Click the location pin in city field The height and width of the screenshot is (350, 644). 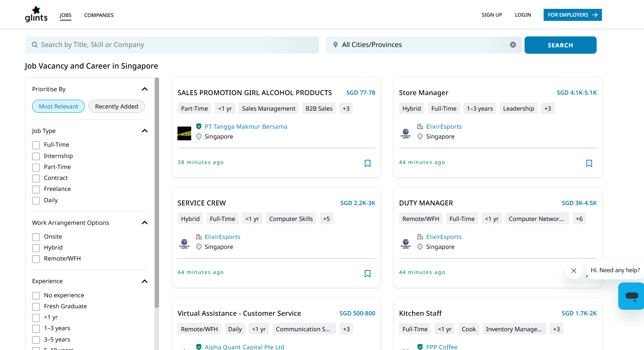335,45
